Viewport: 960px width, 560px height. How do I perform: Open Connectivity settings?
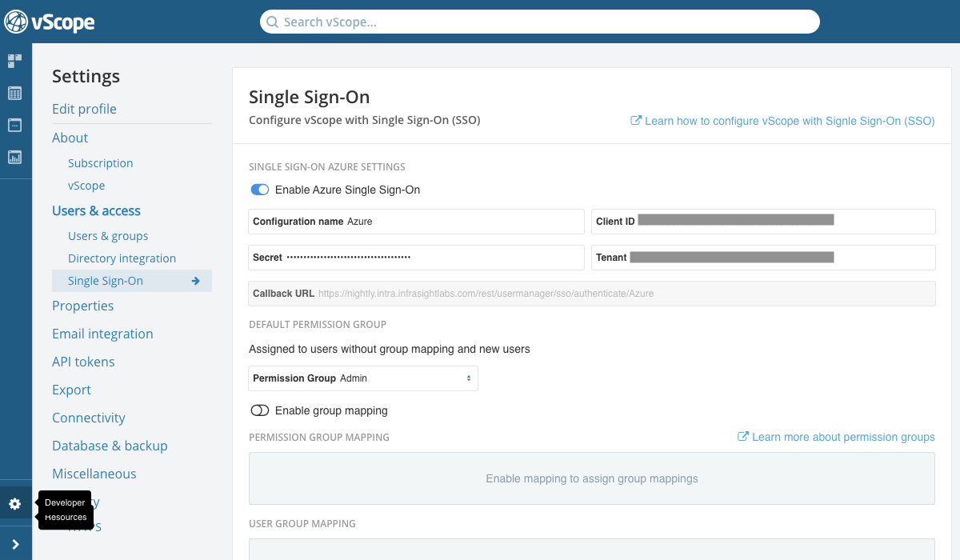[89, 418]
